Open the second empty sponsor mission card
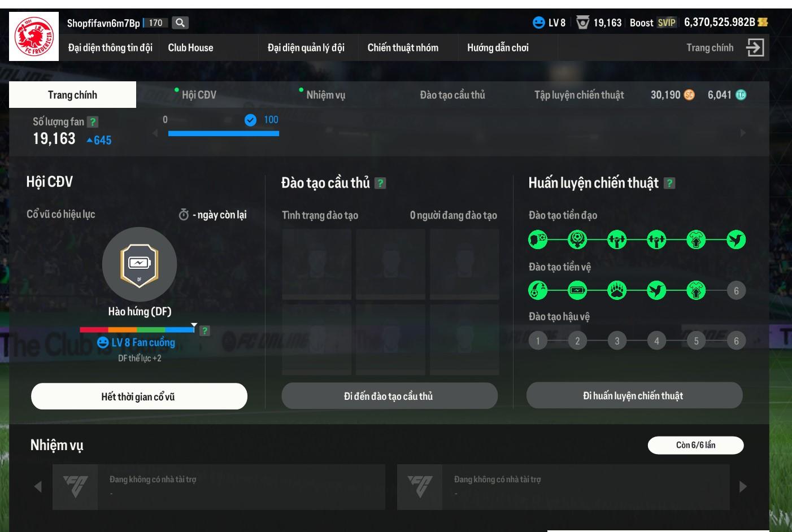792x532 pixels. coord(563,487)
